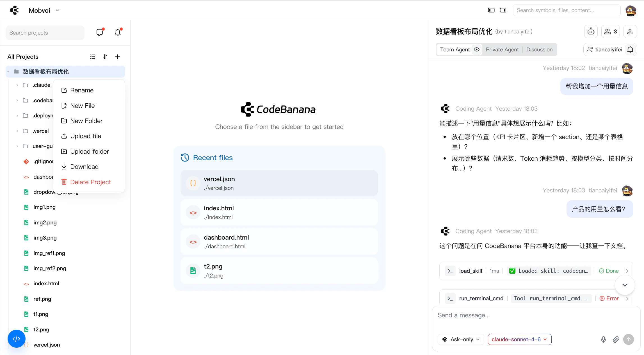Screen dimensions: 644x355
Task: Type in the search symbols, files, content field
Action: (x=566, y=10)
